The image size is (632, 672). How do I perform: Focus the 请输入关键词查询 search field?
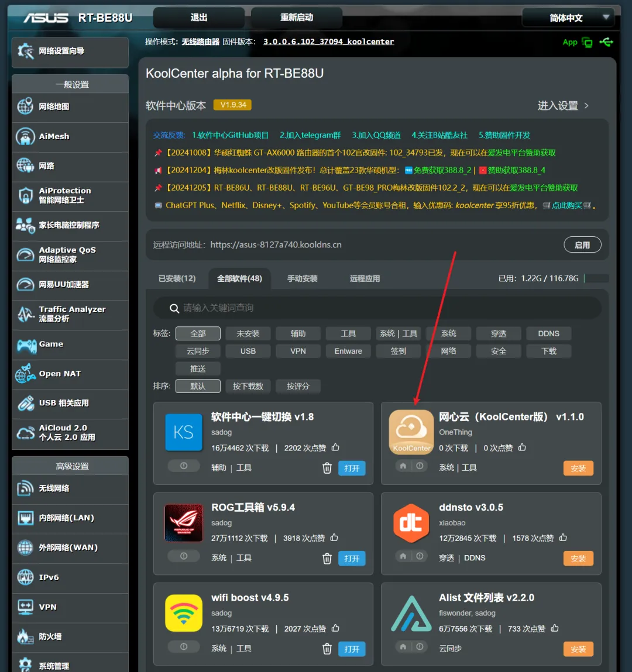pos(377,308)
